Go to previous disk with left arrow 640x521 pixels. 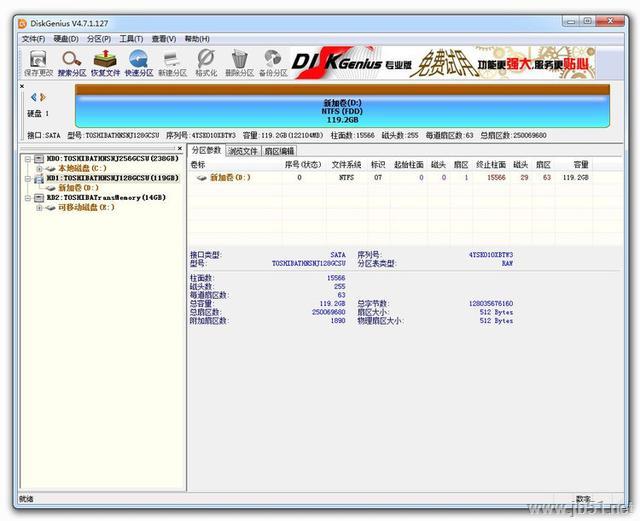click(33, 97)
